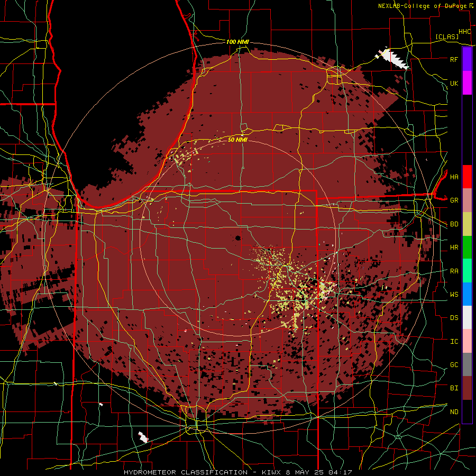This screenshot has width=476, height=476.
Task: Click the HA red legend swatch
Action: (467, 177)
